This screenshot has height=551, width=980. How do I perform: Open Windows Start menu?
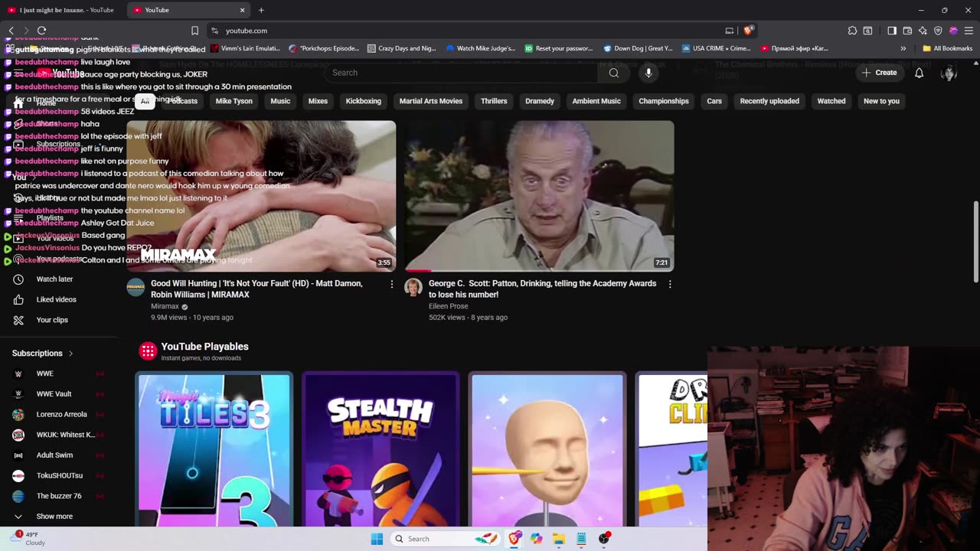pyautogui.click(x=377, y=539)
